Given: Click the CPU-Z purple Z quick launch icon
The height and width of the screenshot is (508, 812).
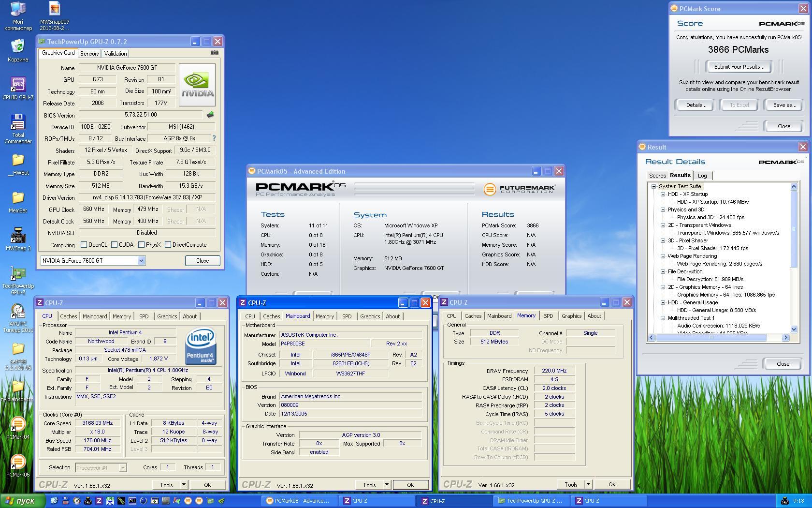Looking at the screenshot, I should (99, 501).
